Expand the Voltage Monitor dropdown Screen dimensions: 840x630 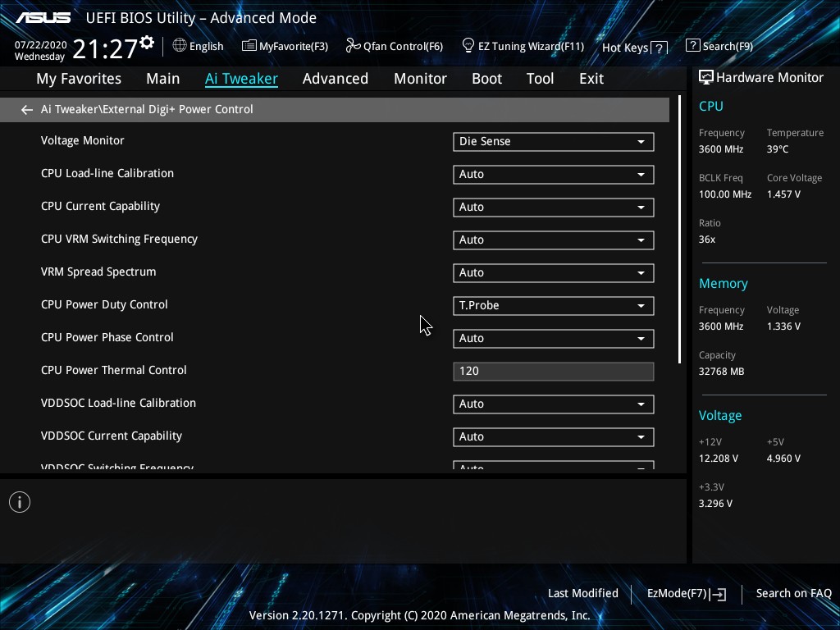(553, 142)
